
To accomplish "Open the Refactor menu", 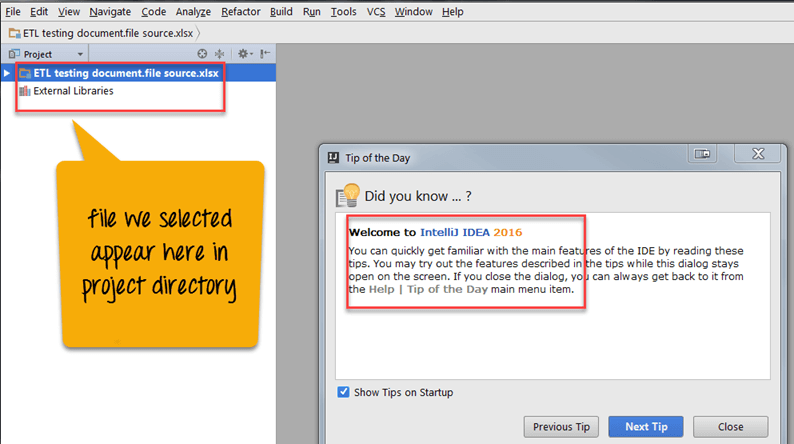I will (240, 11).
